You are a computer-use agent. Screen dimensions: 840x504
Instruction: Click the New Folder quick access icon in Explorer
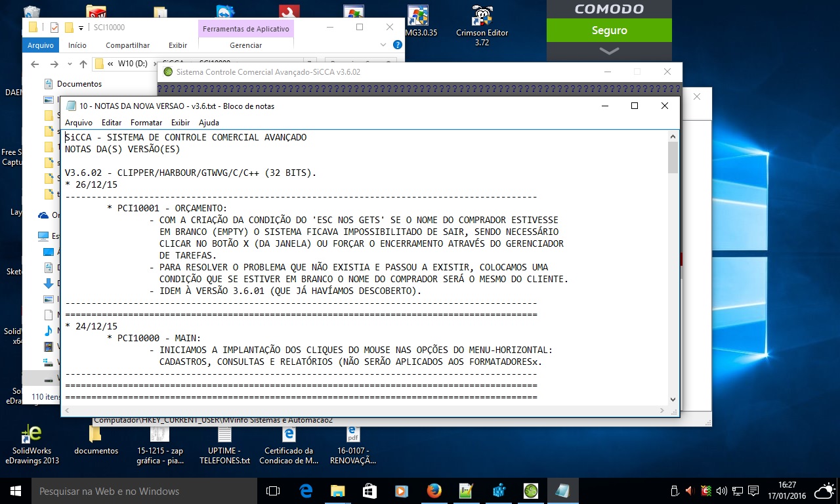tap(68, 28)
